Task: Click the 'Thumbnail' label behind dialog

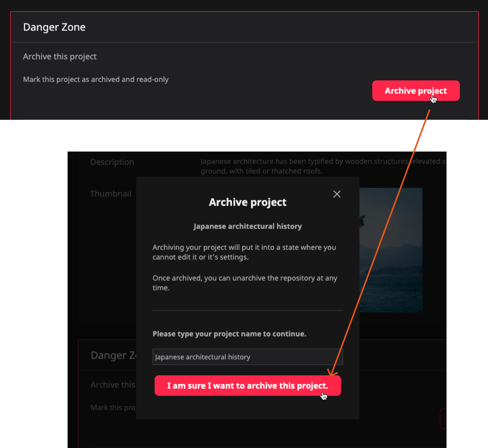Action: tap(111, 194)
